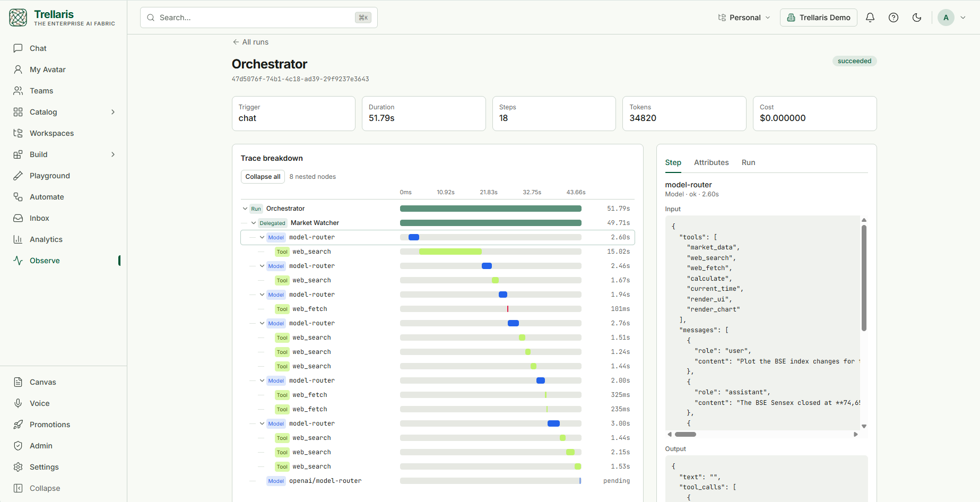
Task: Select the Step tab
Action: click(x=673, y=162)
